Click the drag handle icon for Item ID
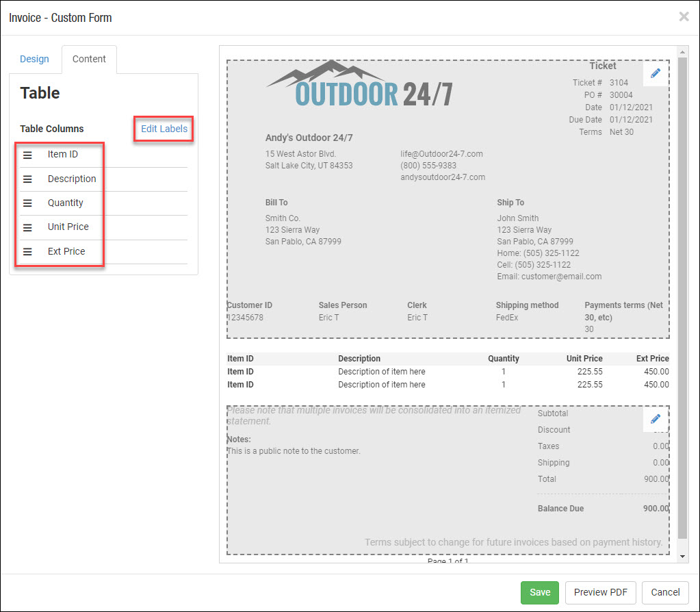The image size is (700, 612). pyautogui.click(x=27, y=155)
